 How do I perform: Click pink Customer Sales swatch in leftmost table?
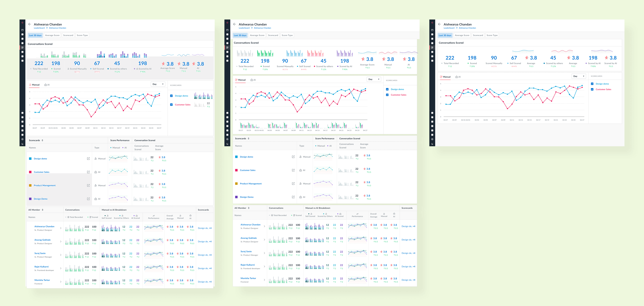(30, 172)
